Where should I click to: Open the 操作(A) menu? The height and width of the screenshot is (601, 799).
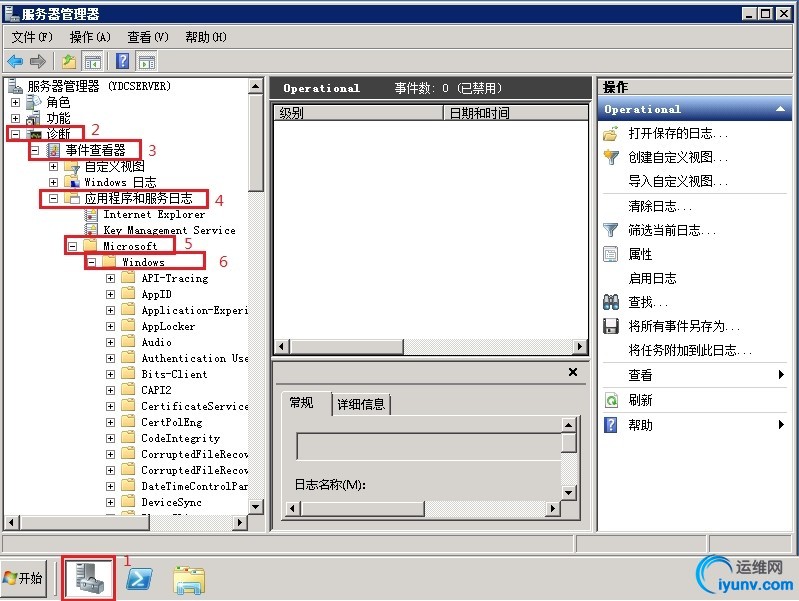click(x=90, y=37)
